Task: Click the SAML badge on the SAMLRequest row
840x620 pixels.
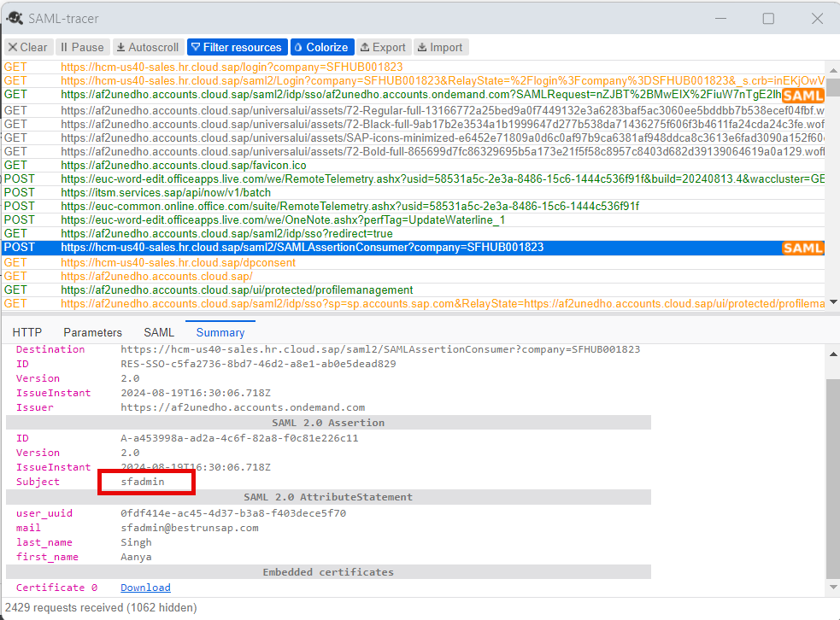Action: pos(802,96)
